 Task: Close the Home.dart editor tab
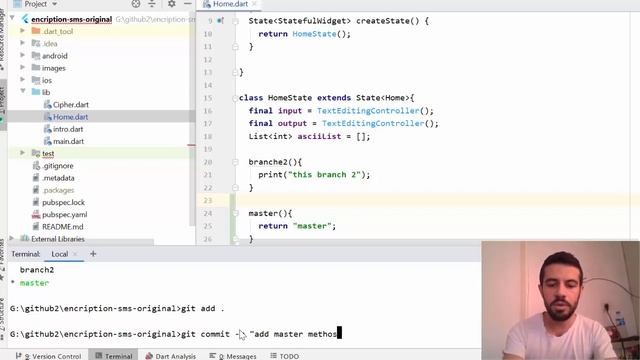coord(254,4)
